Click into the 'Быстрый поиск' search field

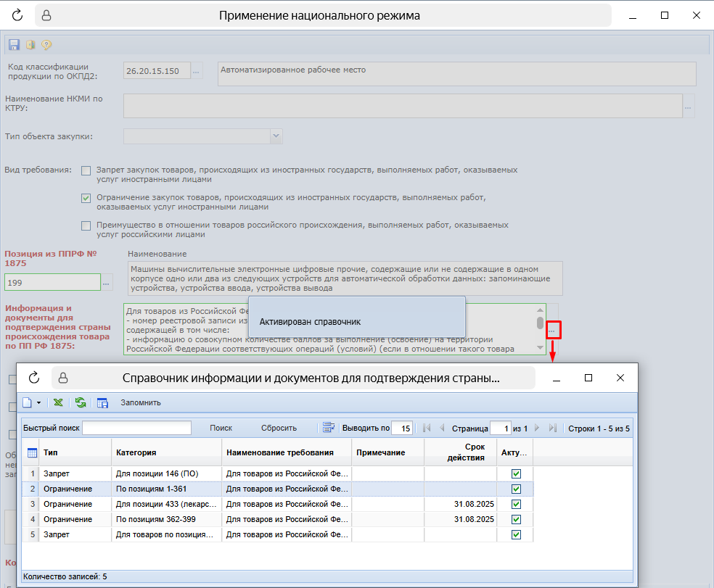pyautogui.click(x=136, y=428)
